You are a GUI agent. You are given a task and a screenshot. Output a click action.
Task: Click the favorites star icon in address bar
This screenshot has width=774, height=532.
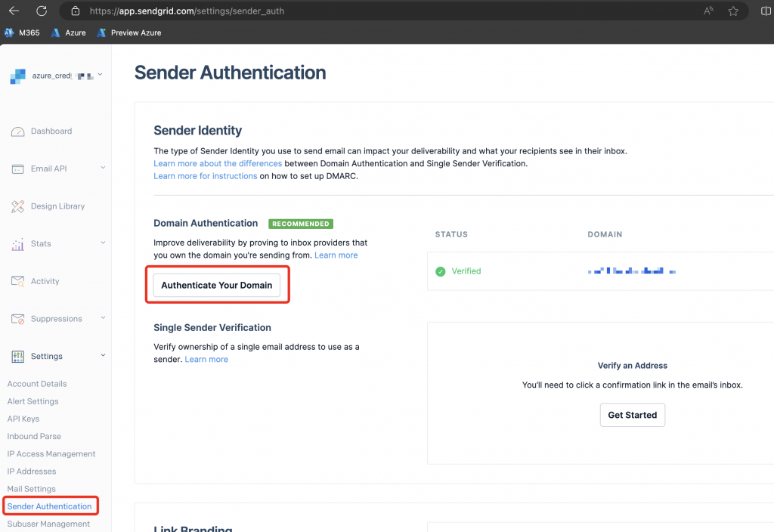tap(732, 11)
